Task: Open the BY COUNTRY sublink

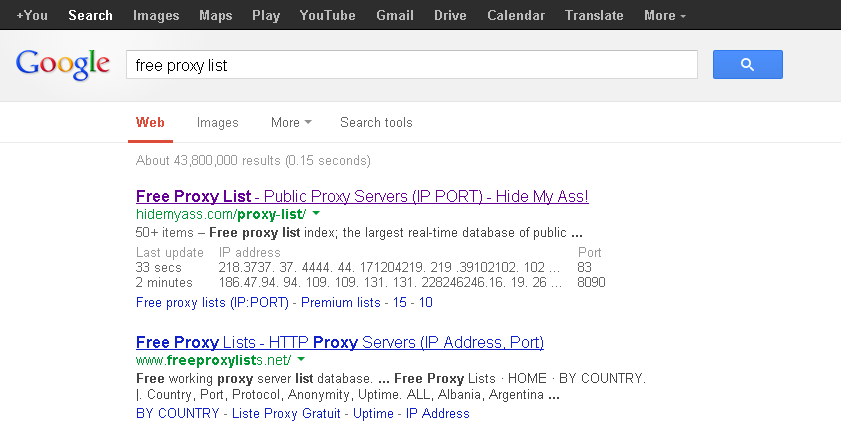Action: (x=178, y=414)
